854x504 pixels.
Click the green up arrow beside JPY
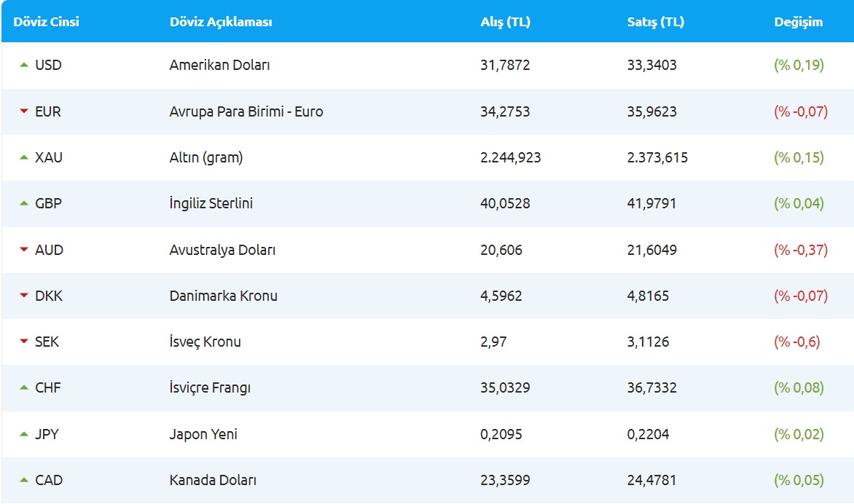[x=24, y=434]
